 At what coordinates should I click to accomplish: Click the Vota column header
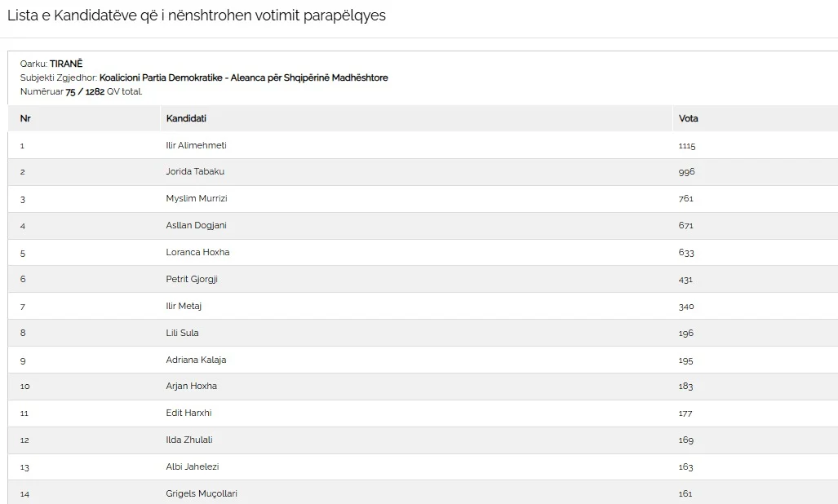coord(688,118)
